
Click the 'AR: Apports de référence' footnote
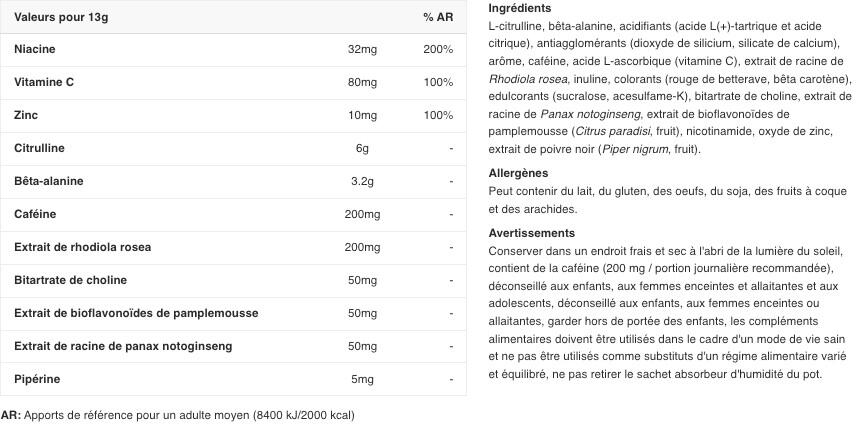coord(177,414)
